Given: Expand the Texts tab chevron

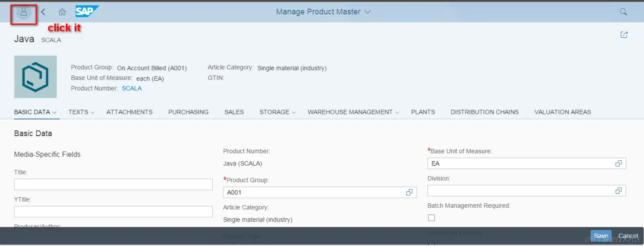Looking at the screenshot, I should point(92,112).
